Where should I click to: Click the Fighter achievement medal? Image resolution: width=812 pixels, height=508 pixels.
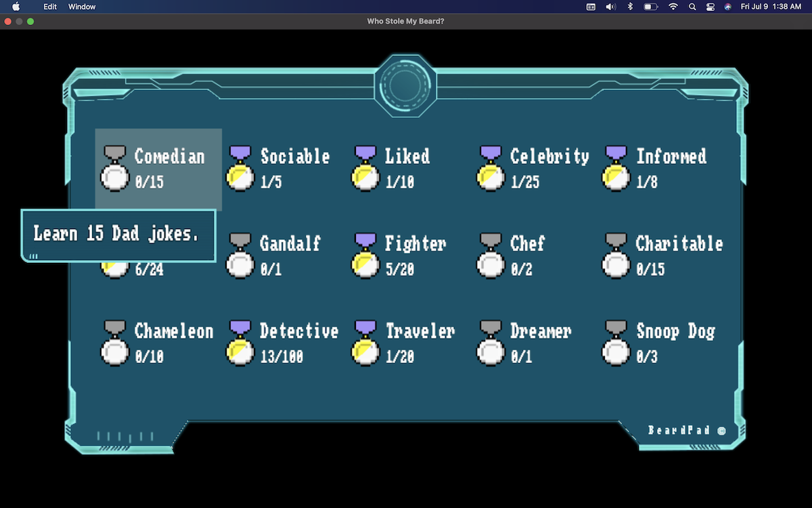[365, 256]
